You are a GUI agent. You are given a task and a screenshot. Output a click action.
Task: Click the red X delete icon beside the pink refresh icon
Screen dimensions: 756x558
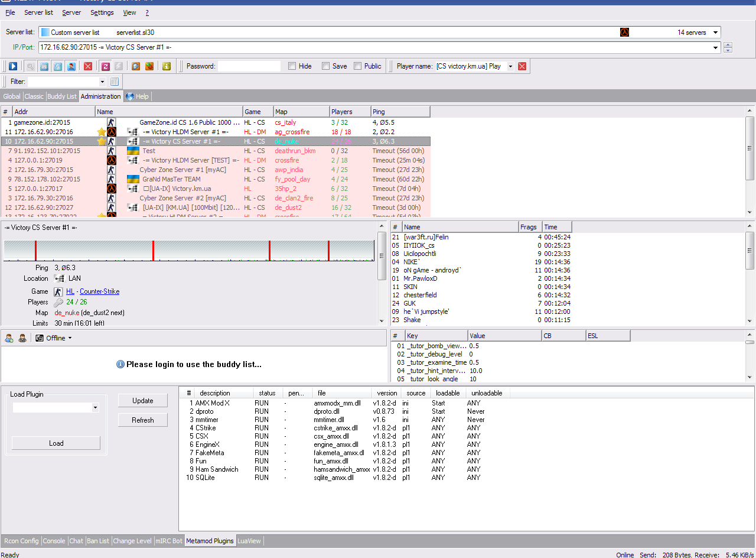click(88, 66)
